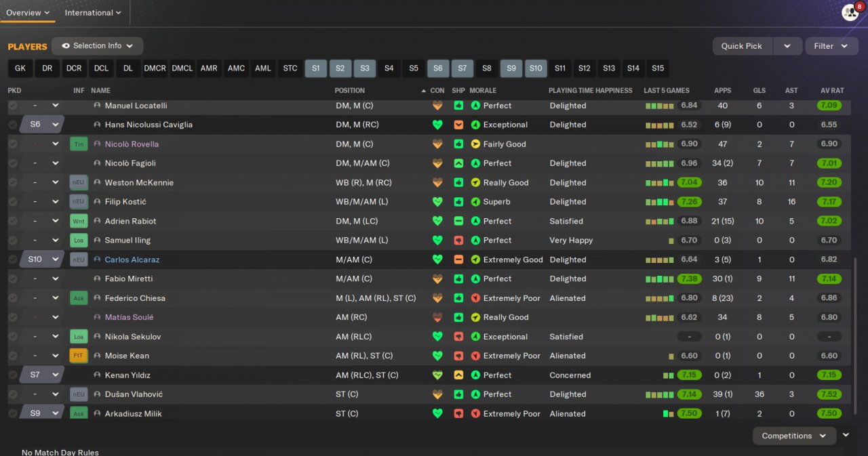Toggle selection circle for Fabio Miretti
The image size is (868, 456).
click(12, 278)
